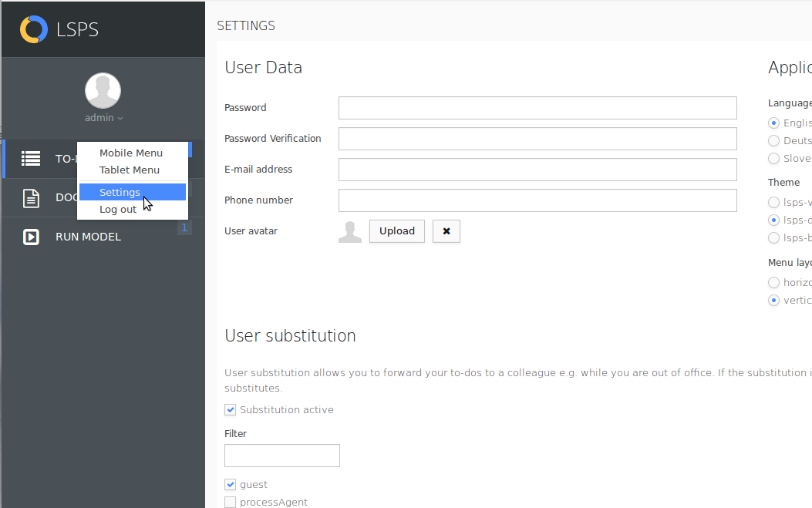This screenshot has width=812, height=508.
Task: Select the third lsps theme radio button
Action: point(773,237)
